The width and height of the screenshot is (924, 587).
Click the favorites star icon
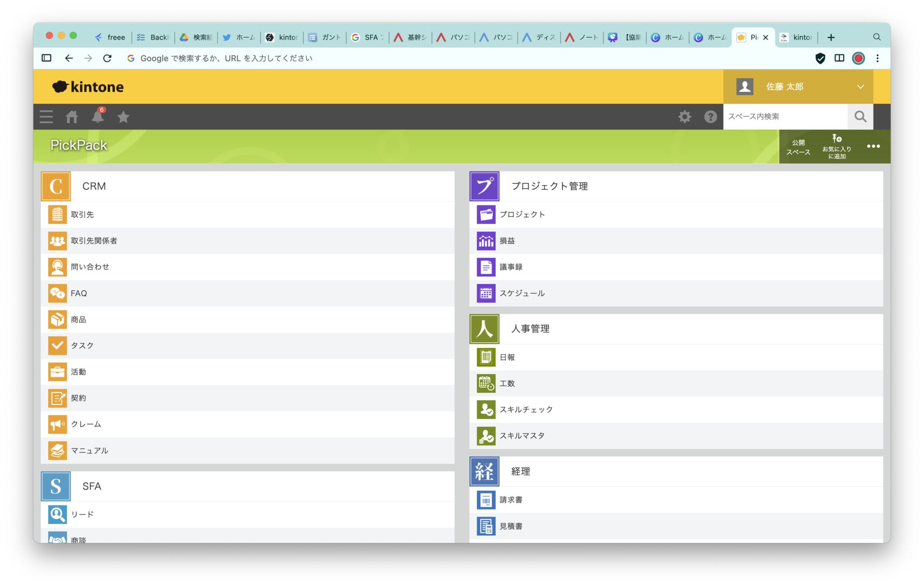click(x=123, y=117)
